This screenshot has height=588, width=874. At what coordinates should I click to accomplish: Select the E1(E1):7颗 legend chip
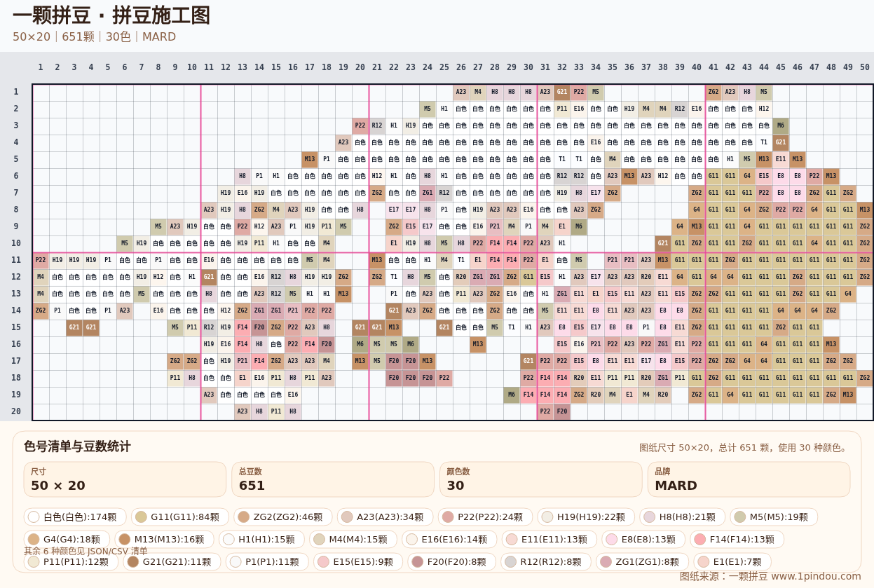(x=732, y=562)
